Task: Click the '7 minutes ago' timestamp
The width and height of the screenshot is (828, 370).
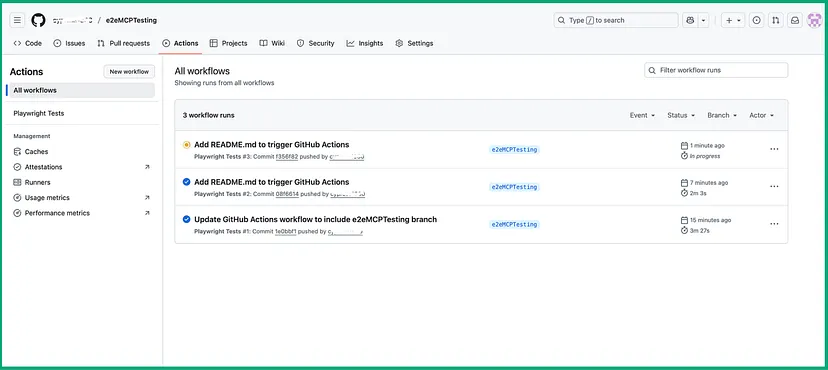Action: pyautogui.click(x=709, y=183)
